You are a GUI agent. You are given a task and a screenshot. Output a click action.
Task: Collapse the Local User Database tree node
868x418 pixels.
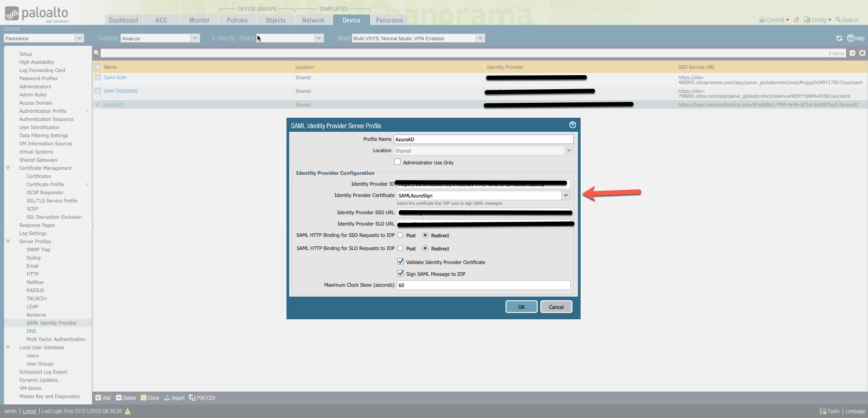click(8, 347)
